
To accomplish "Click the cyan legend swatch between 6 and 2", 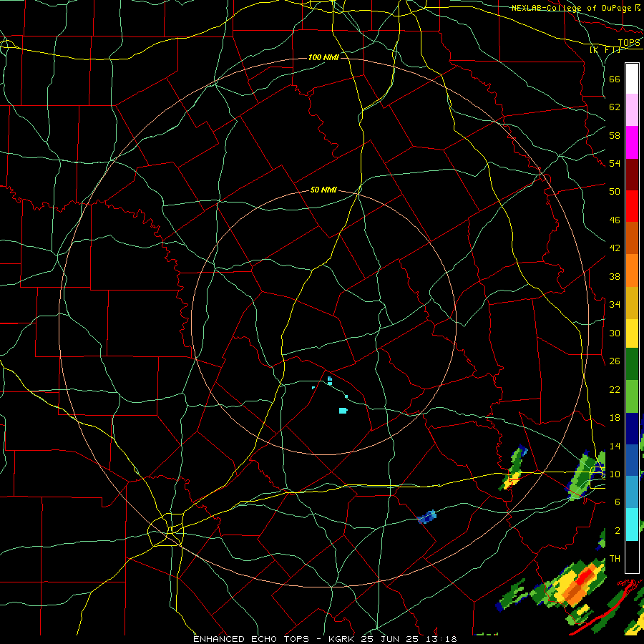I will click(632, 525).
